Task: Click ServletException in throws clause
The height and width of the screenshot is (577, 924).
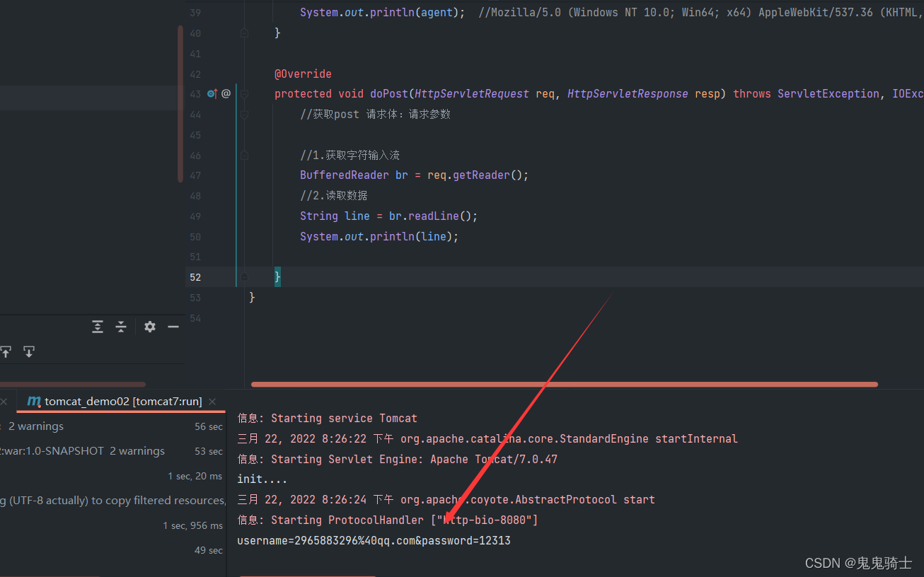Action: tap(828, 93)
